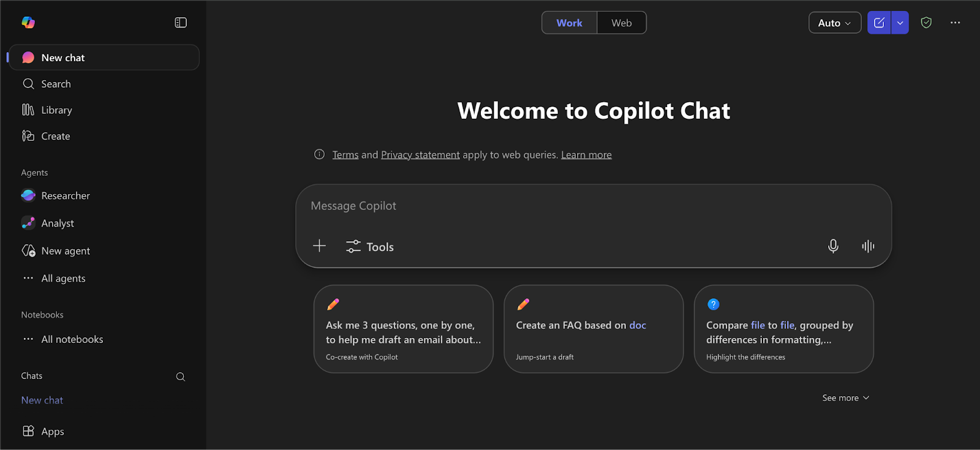Collapse the sidebar using the panel icon

coord(181,23)
